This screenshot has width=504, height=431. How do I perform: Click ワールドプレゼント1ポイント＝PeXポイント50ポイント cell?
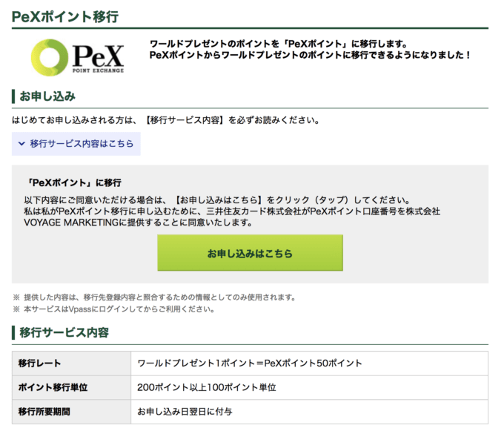coord(310,363)
